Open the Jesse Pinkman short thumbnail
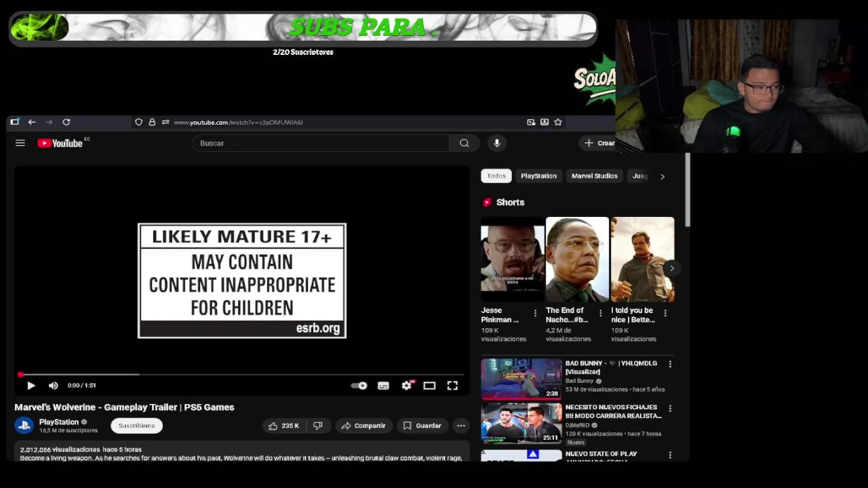The height and width of the screenshot is (488, 868). tap(513, 260)
